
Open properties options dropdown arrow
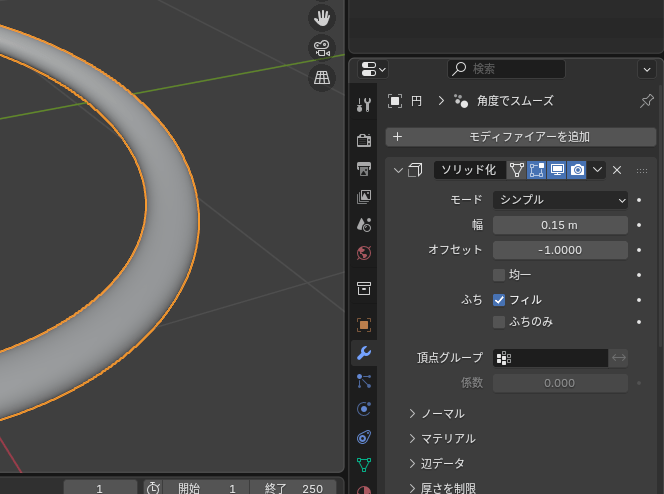(647, 69)
